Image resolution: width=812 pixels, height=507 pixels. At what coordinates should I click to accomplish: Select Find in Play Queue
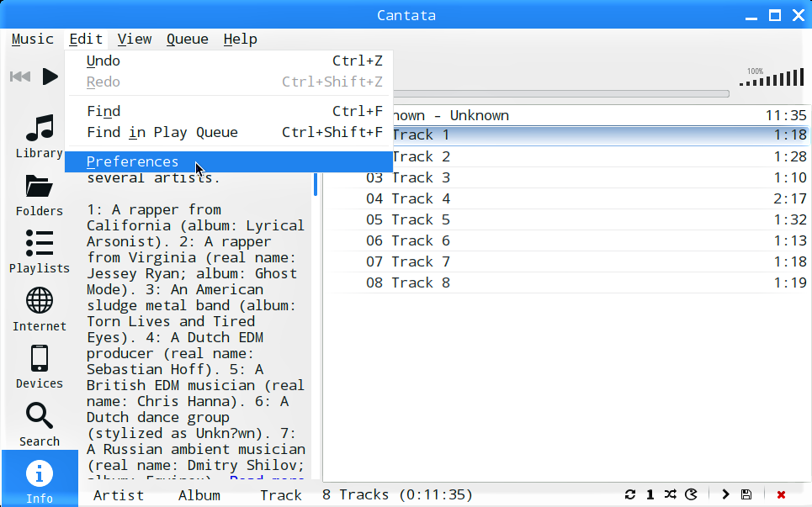[229, 133]
